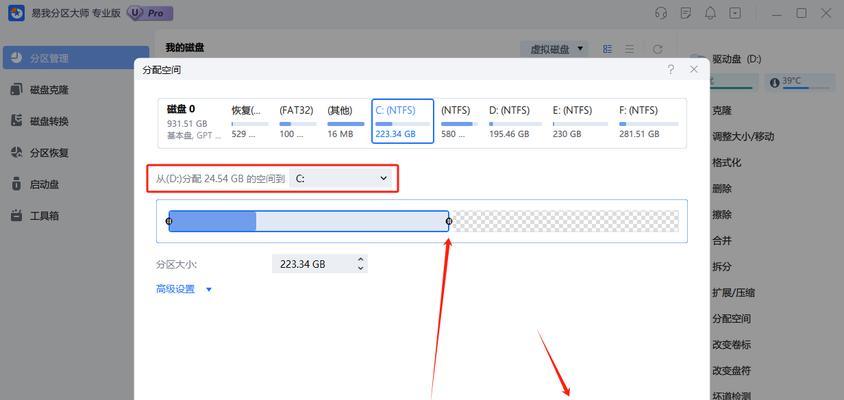
Task: Click 分配空间 in the right panel
Action: click(x=732, y=319)
